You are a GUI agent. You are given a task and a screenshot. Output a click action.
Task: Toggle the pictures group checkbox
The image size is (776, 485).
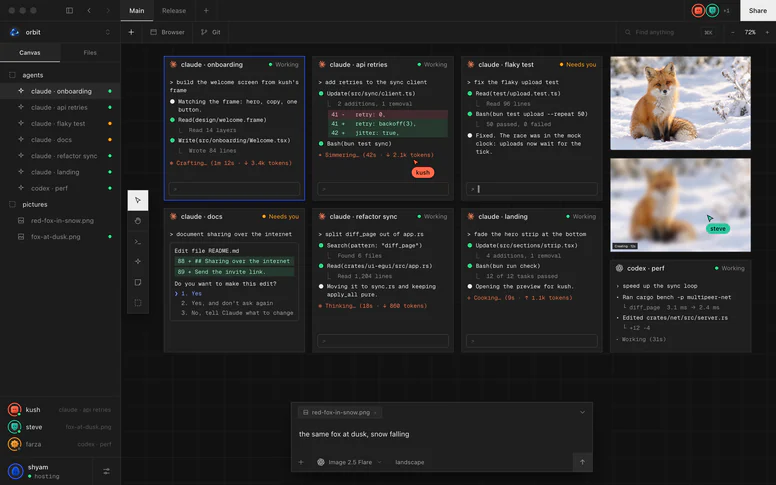point(12,204)
